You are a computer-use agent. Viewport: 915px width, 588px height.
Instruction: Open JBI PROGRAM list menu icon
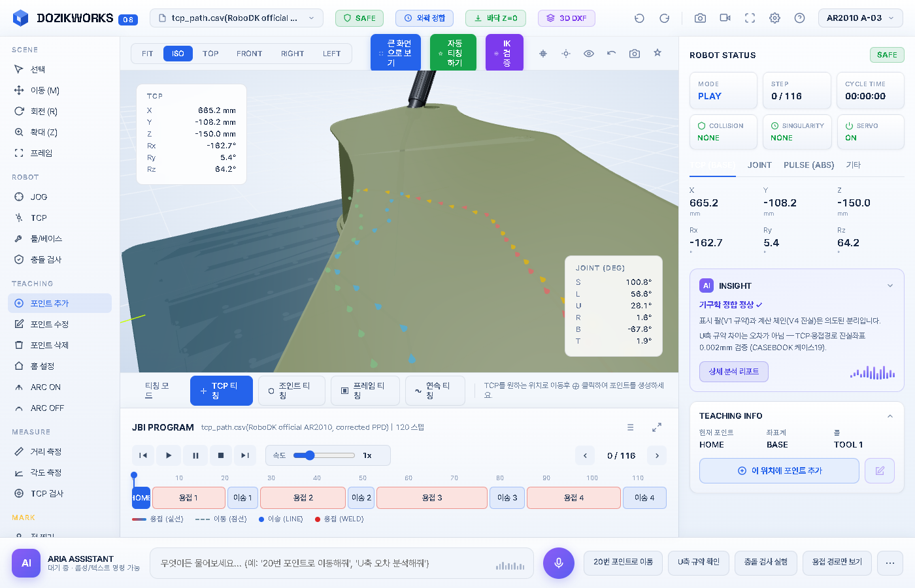point(631,427)
